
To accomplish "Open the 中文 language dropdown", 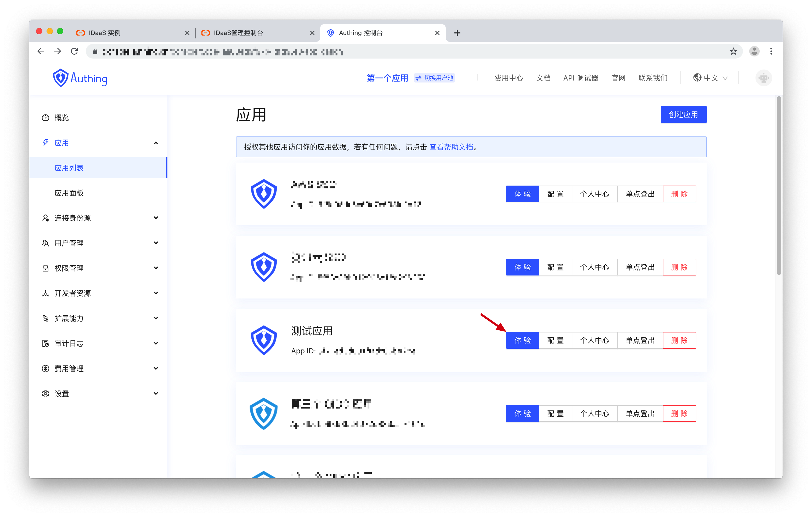I will [x=710, y=78].
